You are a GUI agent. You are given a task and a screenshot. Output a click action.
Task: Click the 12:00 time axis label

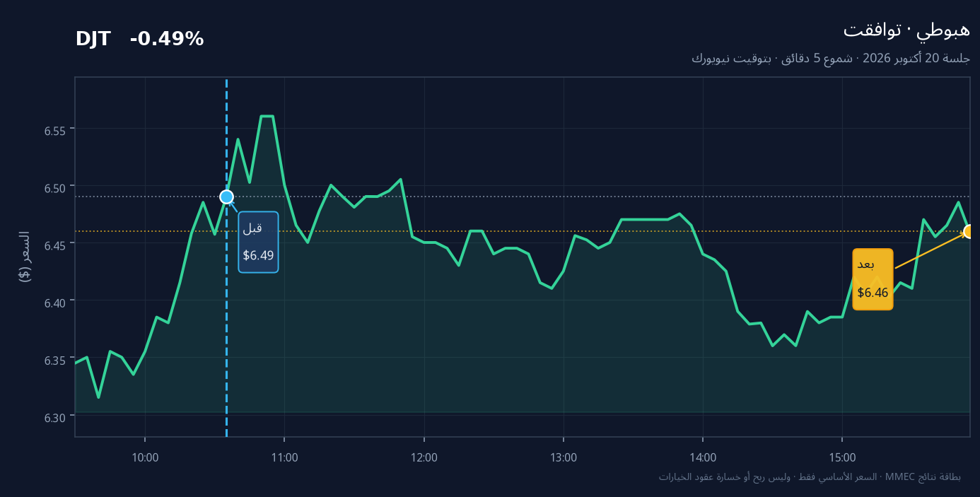(x=424, y=457)
